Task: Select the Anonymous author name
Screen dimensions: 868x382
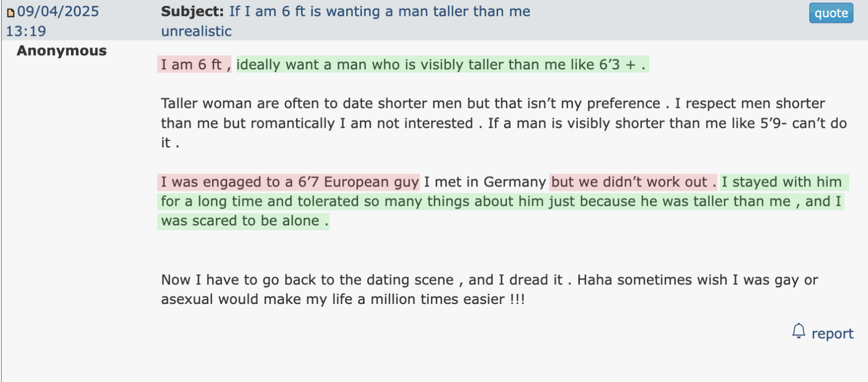Action: [62, 51]
